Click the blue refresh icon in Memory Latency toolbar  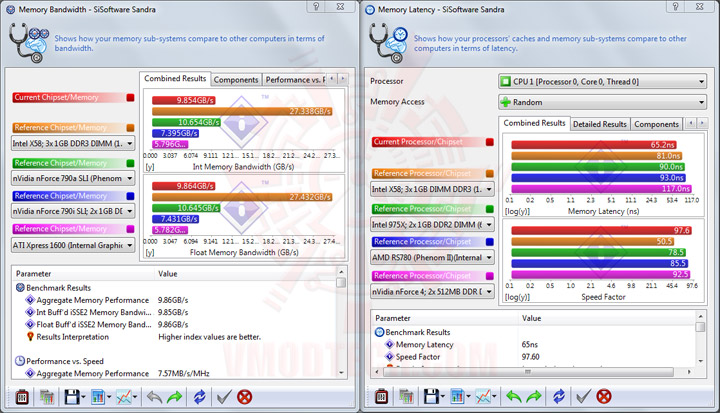559,396
